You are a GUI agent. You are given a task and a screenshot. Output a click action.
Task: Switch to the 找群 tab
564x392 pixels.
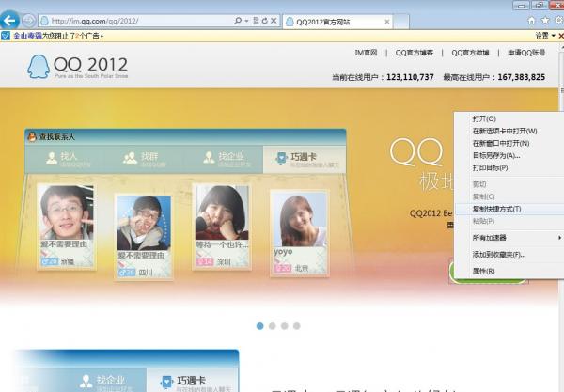[144, 159]
